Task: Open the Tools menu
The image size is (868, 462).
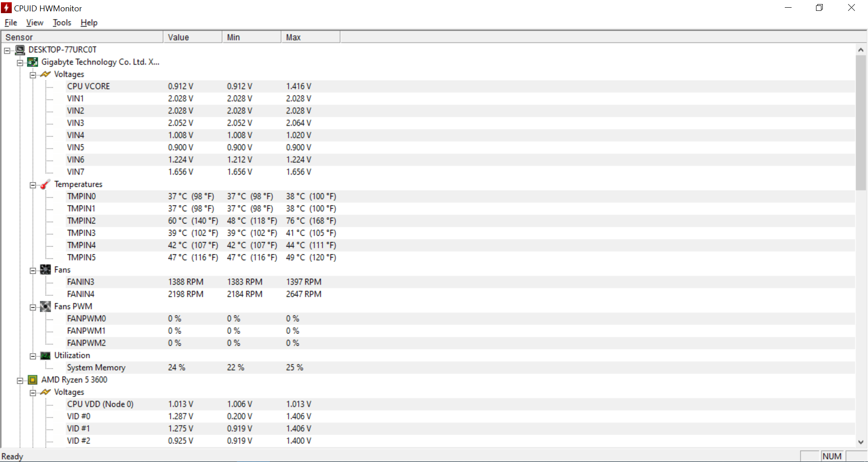Action: [62, 23]
